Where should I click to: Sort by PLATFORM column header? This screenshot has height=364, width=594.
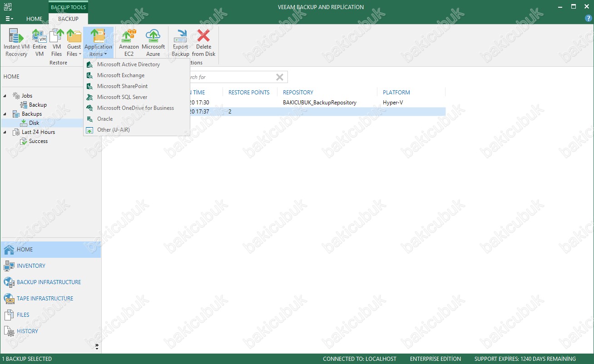396,93
